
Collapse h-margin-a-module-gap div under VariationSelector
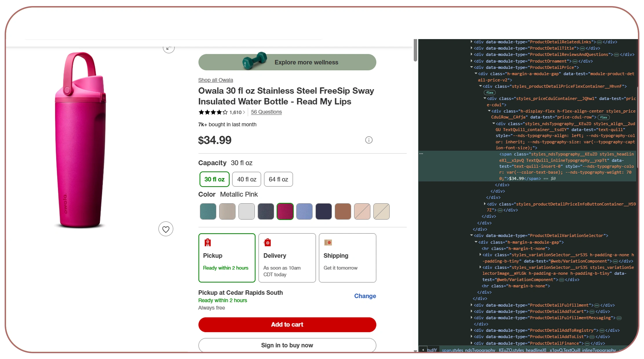(476, 242)
